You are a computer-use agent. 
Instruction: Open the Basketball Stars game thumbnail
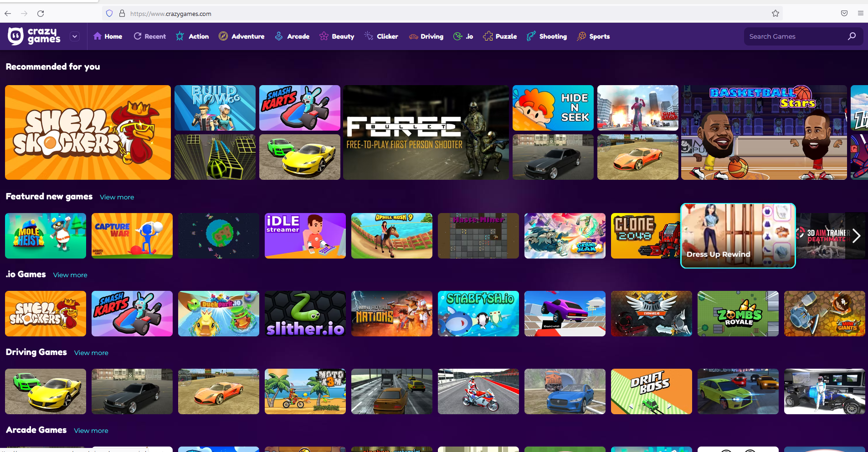click(764, 132)
